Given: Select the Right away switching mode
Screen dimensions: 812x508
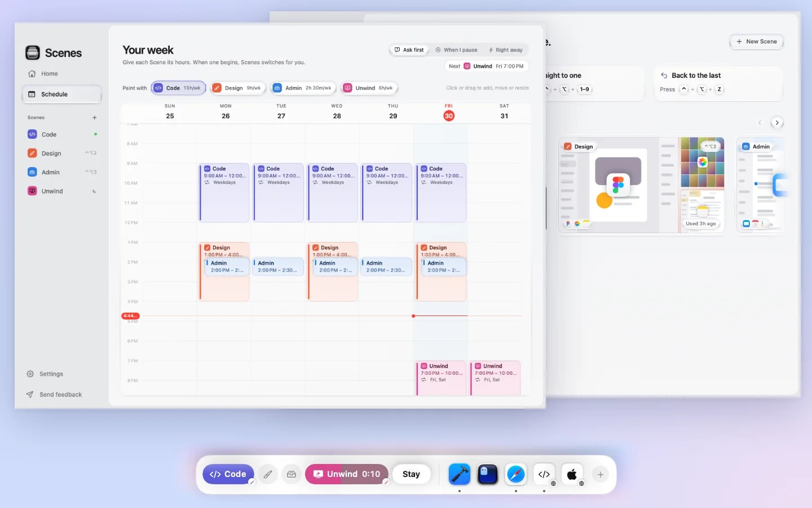Looking at the screenshot, I should tap(506, 50).
